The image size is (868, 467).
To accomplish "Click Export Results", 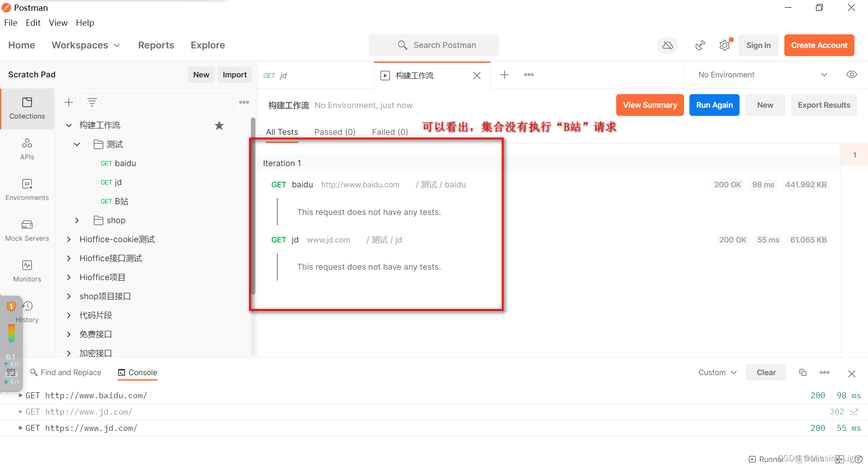I will 824,105.
